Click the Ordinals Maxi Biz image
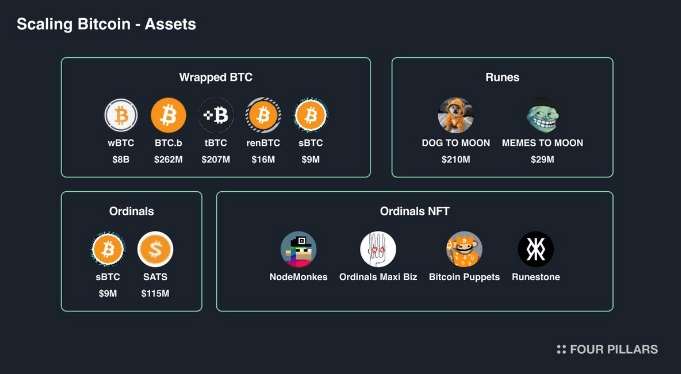 pos(378,249)
